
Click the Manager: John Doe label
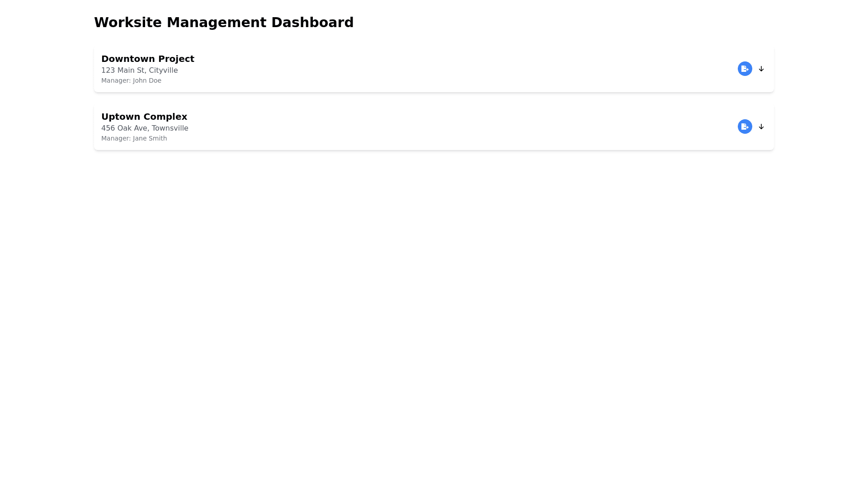pos(131,80)
